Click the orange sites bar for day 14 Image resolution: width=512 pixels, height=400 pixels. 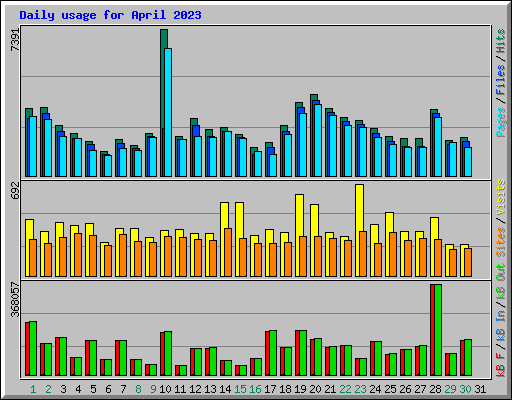pos(228,252)
